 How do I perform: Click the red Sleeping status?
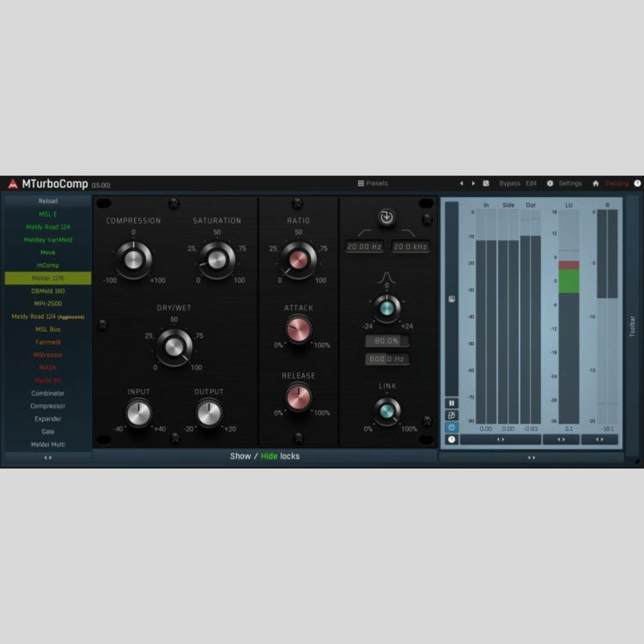(616, 183)
